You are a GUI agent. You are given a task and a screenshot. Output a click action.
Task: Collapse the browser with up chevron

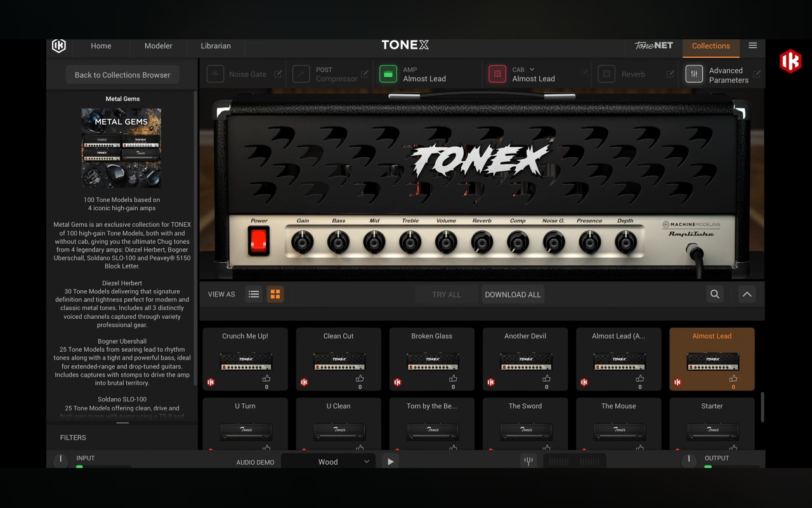click(747, 294)
